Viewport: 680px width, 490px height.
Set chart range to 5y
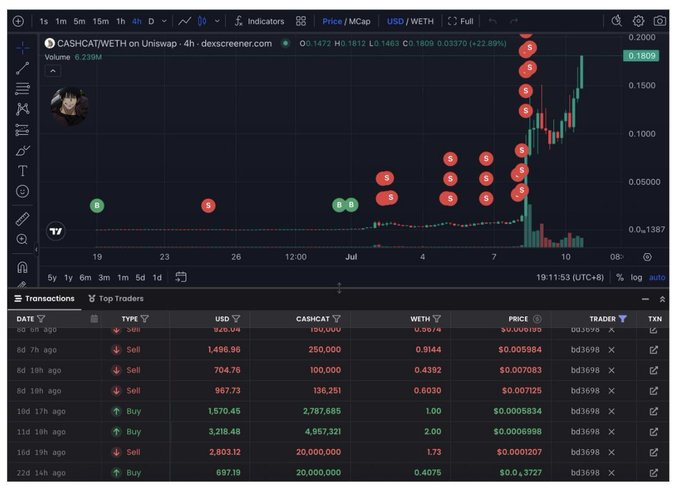(x=52, y=278)
